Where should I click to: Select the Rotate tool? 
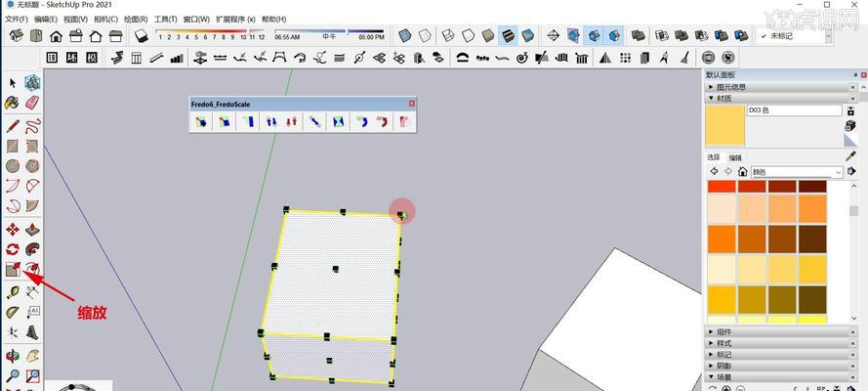tap(13, 249)
